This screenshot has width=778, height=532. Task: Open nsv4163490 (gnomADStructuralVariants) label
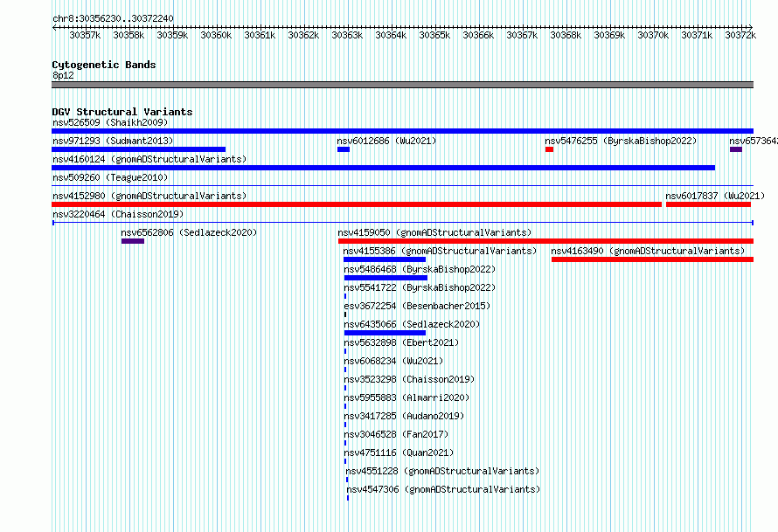coord(648,251)
